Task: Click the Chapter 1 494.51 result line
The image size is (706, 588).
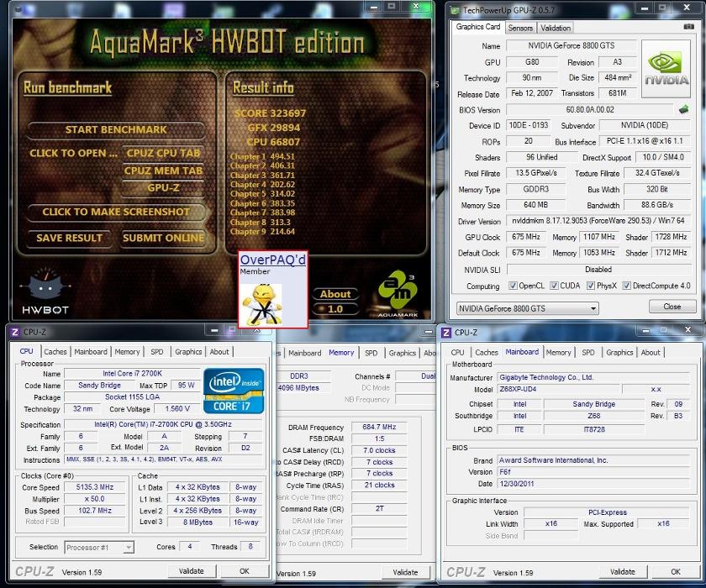Action: pyautogui.click(x=262, y=156)
